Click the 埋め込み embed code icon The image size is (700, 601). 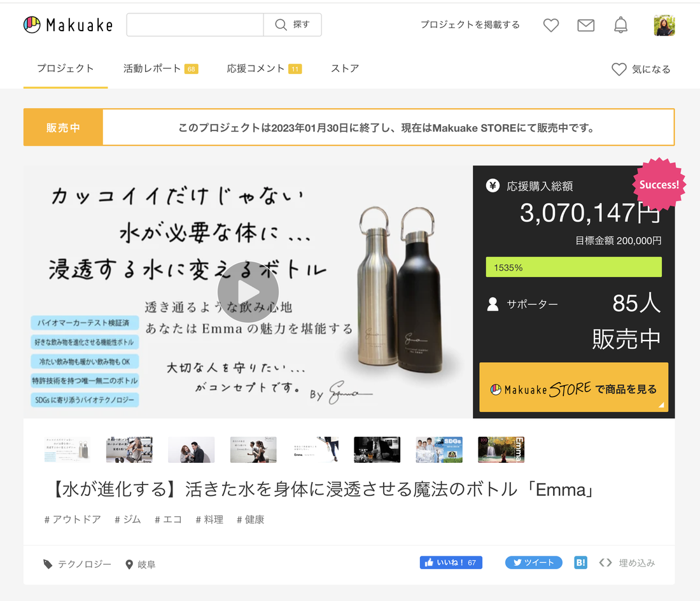[x=605, y=562]
